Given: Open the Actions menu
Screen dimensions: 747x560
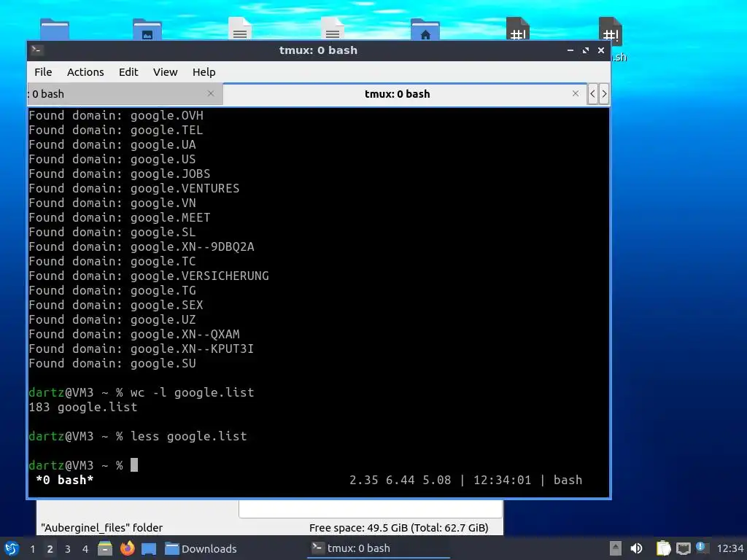Looking at the screenshot, I should 85,72.
